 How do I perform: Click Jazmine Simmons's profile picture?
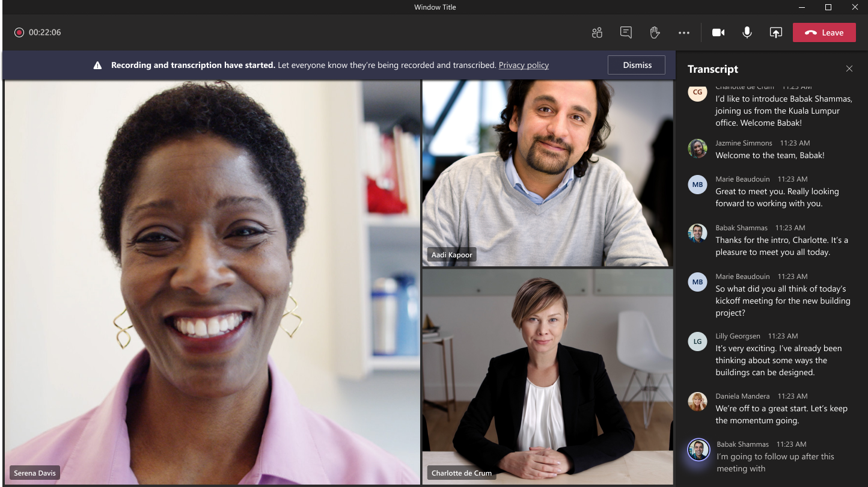[x=697, y=149]
